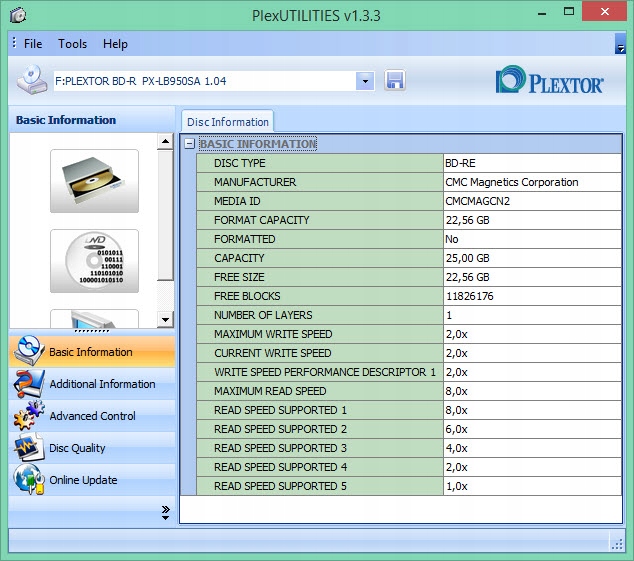This screenshot has height=561, width=634.
Task: Expand navigation pane configure buttons chevron
Action: point(165,512)
